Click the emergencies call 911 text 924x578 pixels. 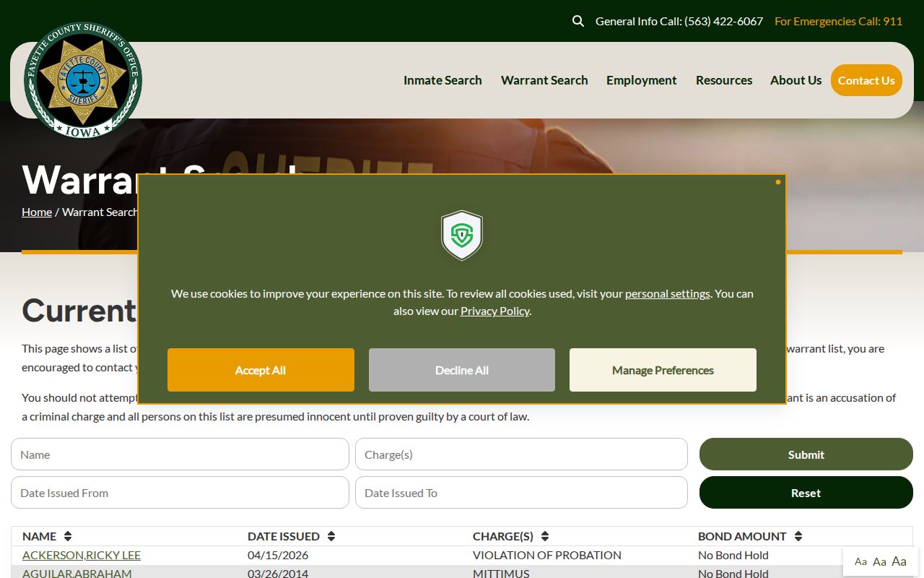(839, 21)
